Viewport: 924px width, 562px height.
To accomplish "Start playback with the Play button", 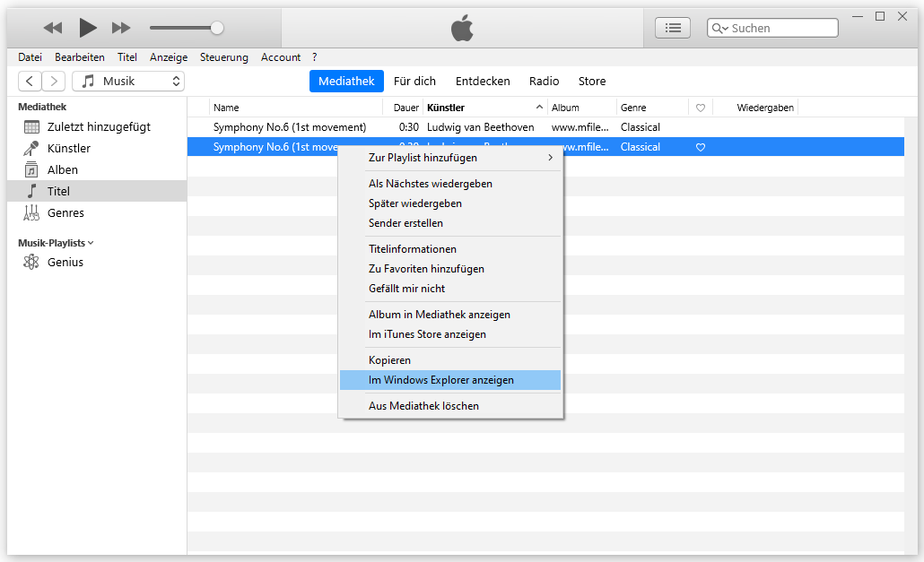I will pos(88,27).
